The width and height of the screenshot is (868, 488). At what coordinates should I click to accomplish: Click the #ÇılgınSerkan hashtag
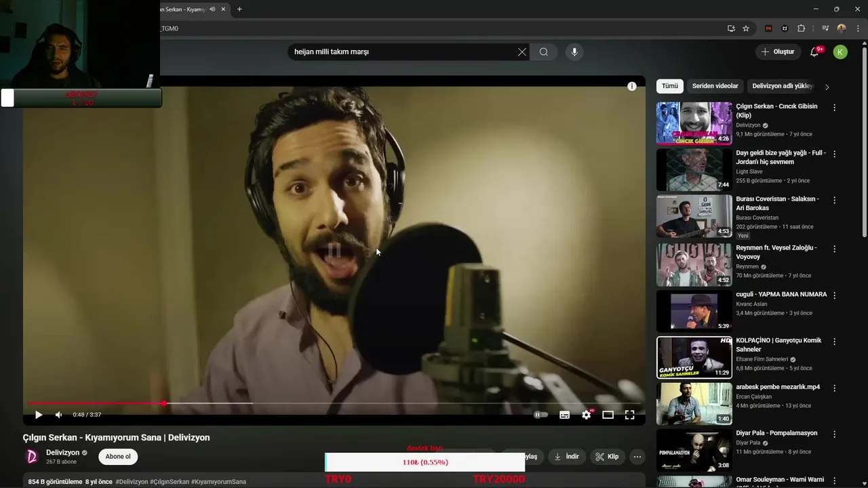170,482
